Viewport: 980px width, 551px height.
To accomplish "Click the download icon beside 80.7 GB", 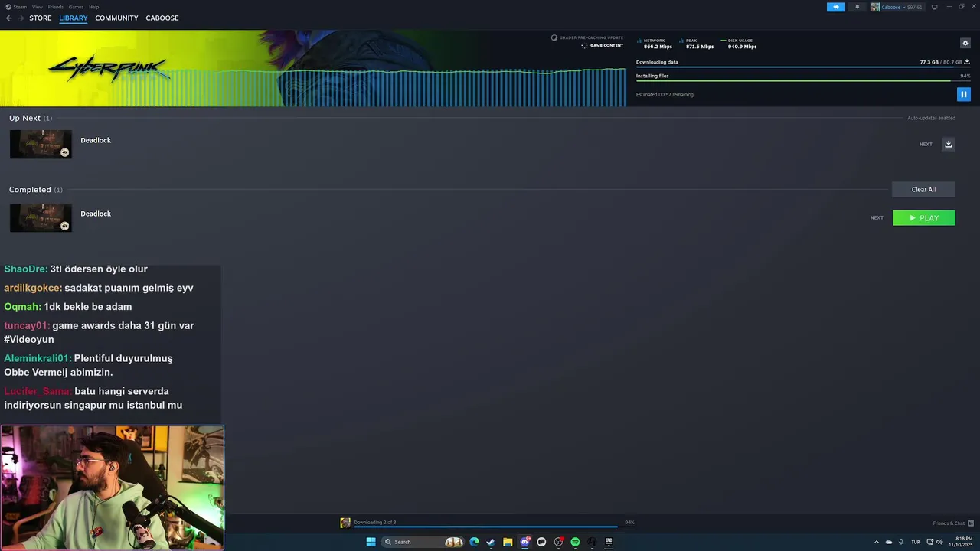I will [967, 62].
